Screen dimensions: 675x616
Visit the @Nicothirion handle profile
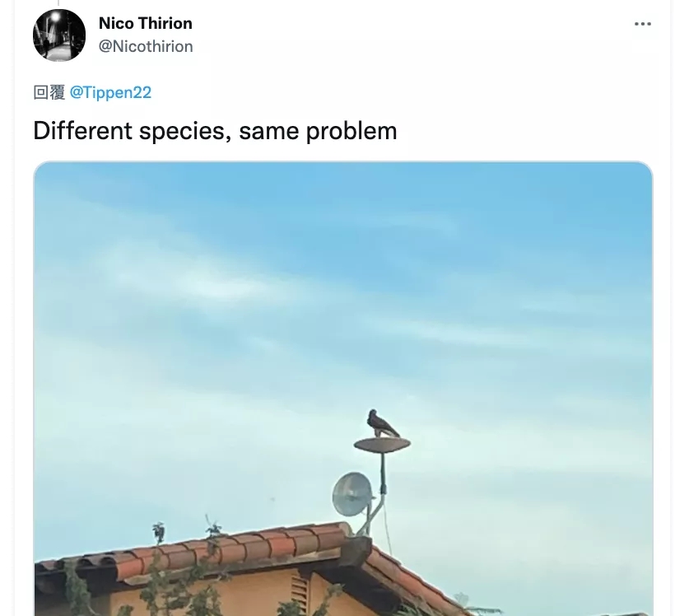point(146,46)
